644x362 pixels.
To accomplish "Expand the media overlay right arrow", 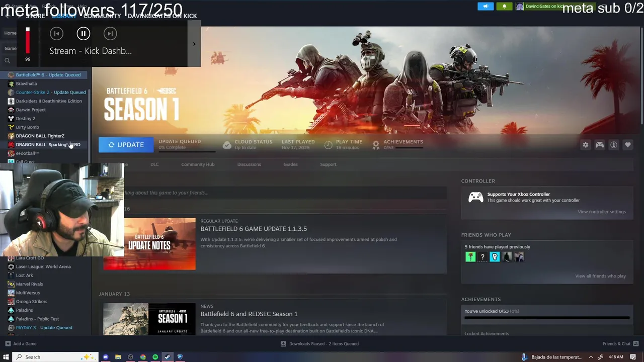I will [x=194, y=44].
